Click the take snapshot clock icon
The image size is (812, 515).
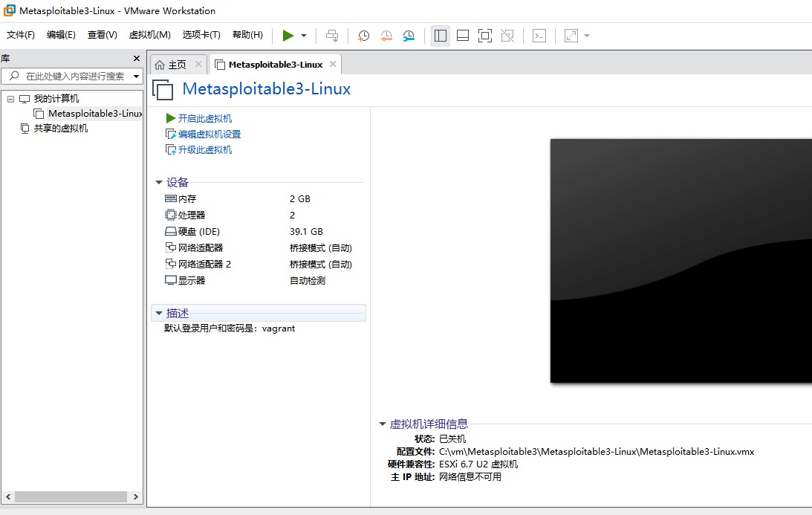(x=363, y=36)
